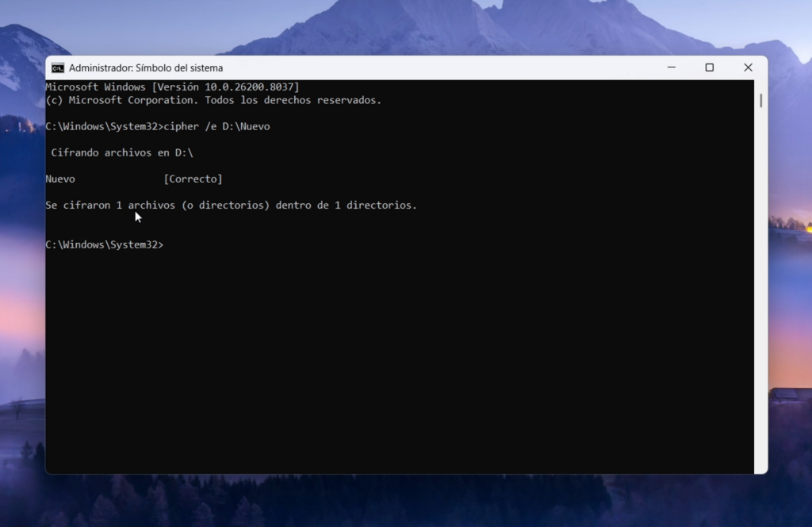This screenshot has width=812, height=527.
Task: Click the console scrollbar thumb
Action: coord(760,100)
